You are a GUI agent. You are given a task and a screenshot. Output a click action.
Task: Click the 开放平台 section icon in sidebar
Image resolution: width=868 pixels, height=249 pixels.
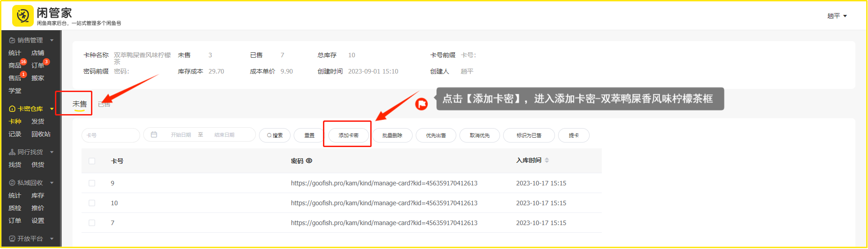[x=12, y=239]
